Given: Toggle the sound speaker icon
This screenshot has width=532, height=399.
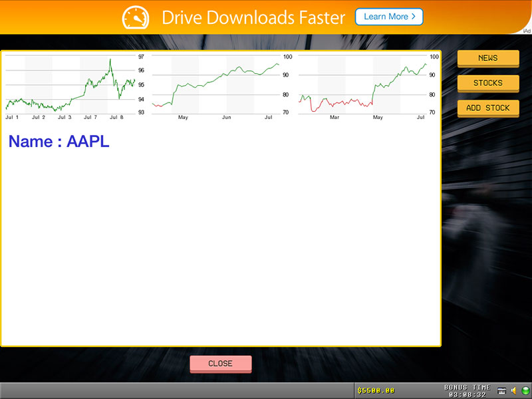Looking at the screenshot, I should [x=513, y=391].
